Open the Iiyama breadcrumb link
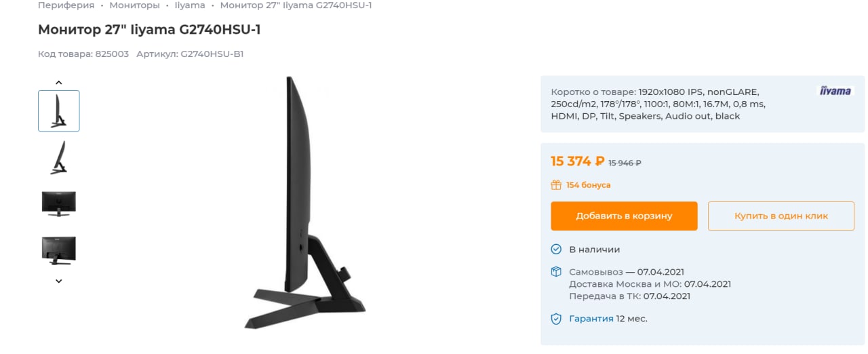868x354 pixels. click(x=190, y=5)
